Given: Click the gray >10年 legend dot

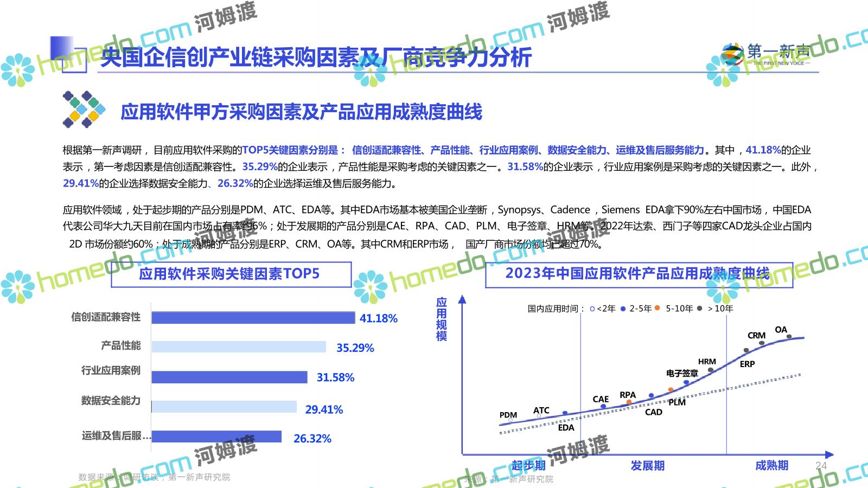Looking at the screenshot, I should 699,309.
